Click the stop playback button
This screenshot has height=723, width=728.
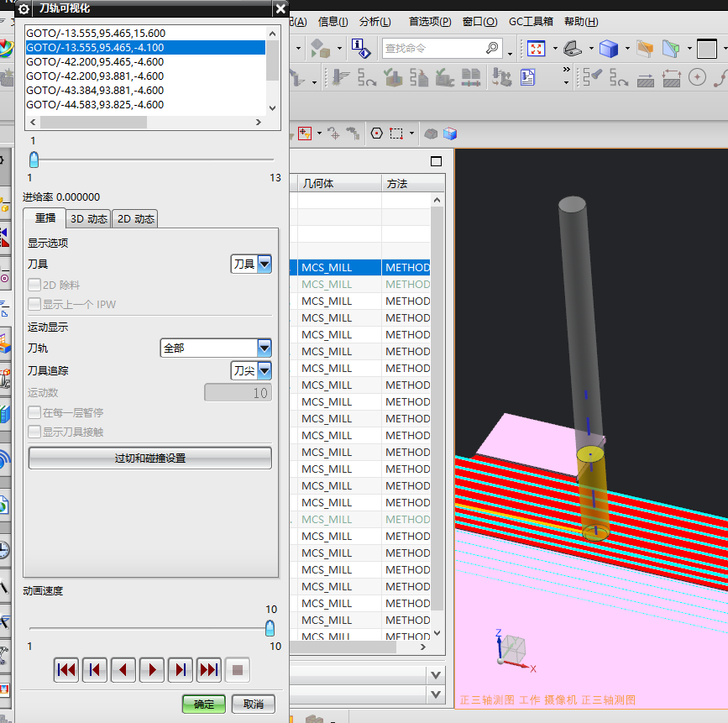point(238,669)
